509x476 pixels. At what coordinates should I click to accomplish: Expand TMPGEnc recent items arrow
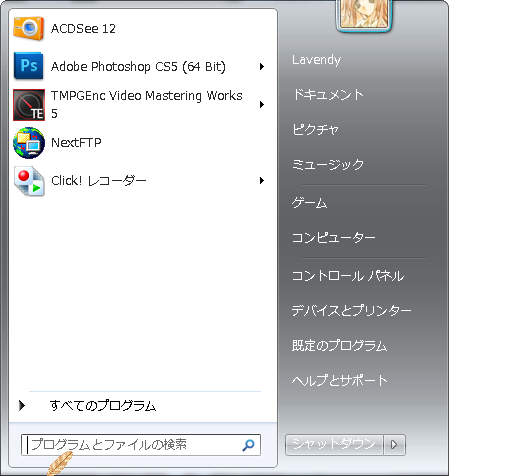coord(262,105)
